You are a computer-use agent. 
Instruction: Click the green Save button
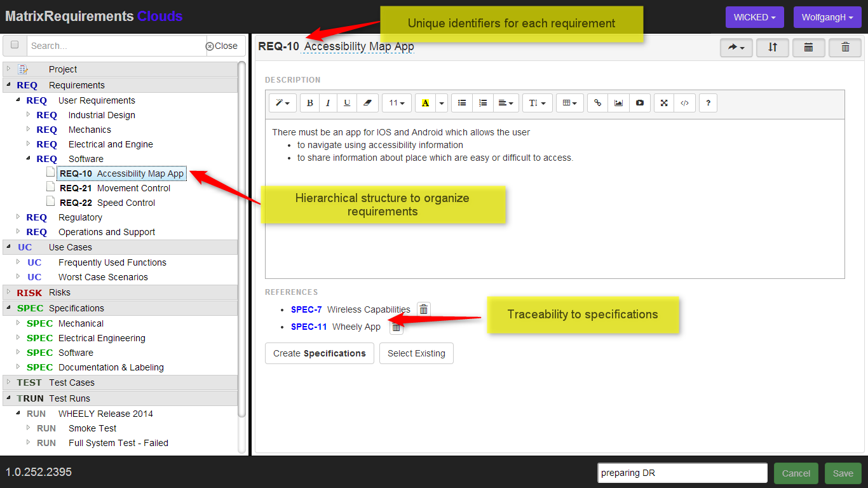[843, 473]
